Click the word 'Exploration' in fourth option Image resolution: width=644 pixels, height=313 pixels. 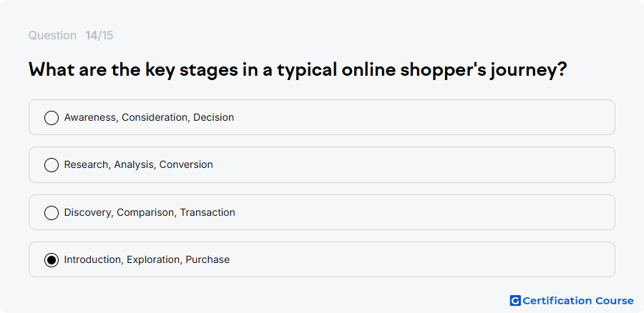155,260
